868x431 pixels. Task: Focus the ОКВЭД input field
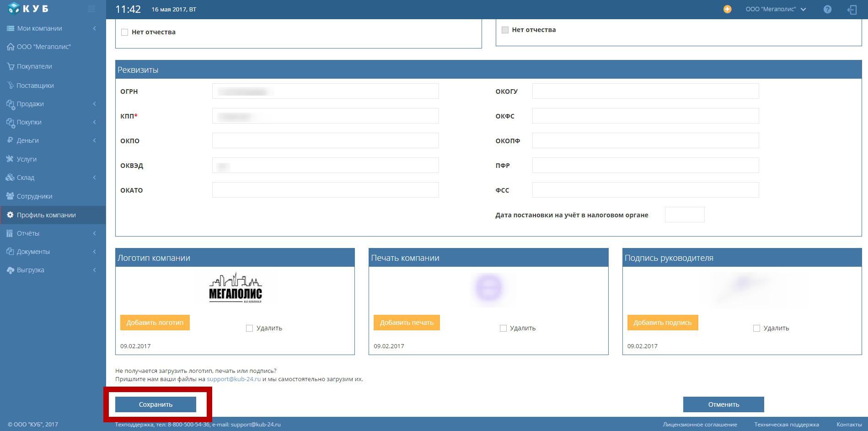pos(326,165)
